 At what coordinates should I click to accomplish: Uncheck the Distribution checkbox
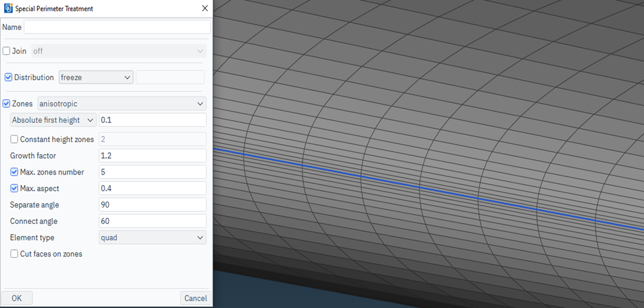[9, 77]
